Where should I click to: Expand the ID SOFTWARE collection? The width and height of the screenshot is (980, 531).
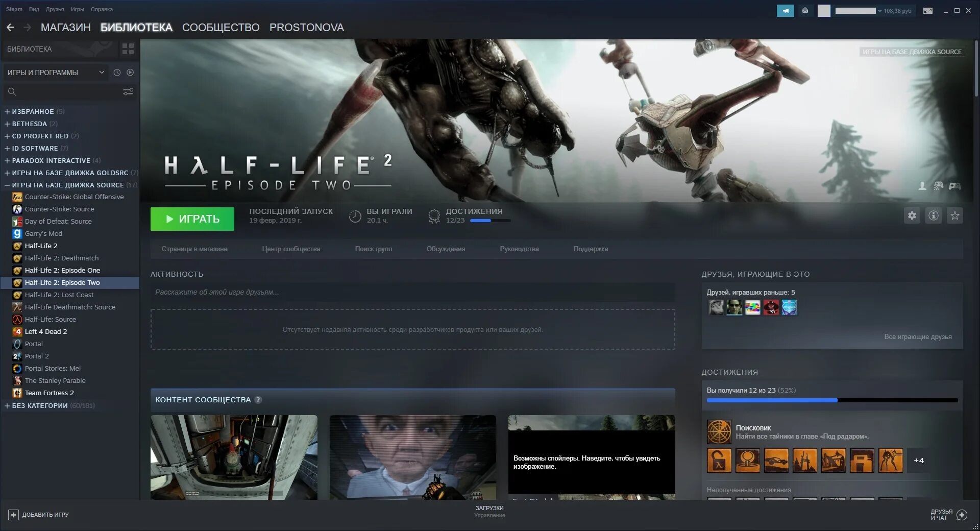click(7, 148)
